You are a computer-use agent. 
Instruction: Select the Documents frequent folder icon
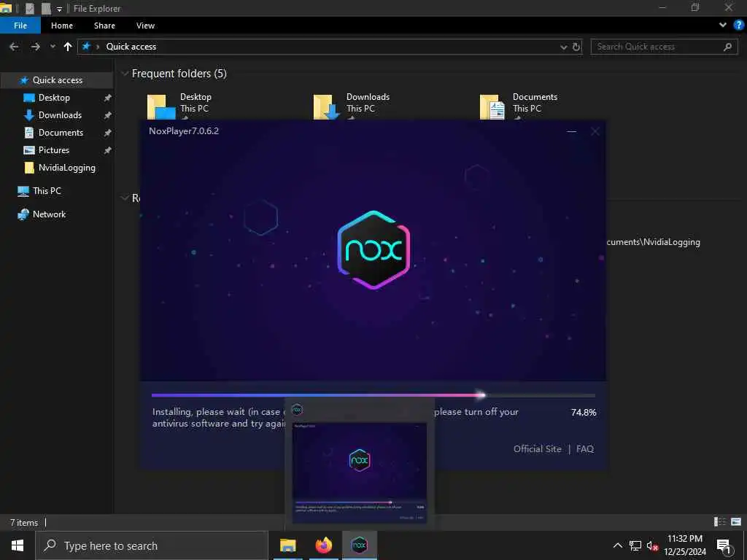click(x=492, y=107)
